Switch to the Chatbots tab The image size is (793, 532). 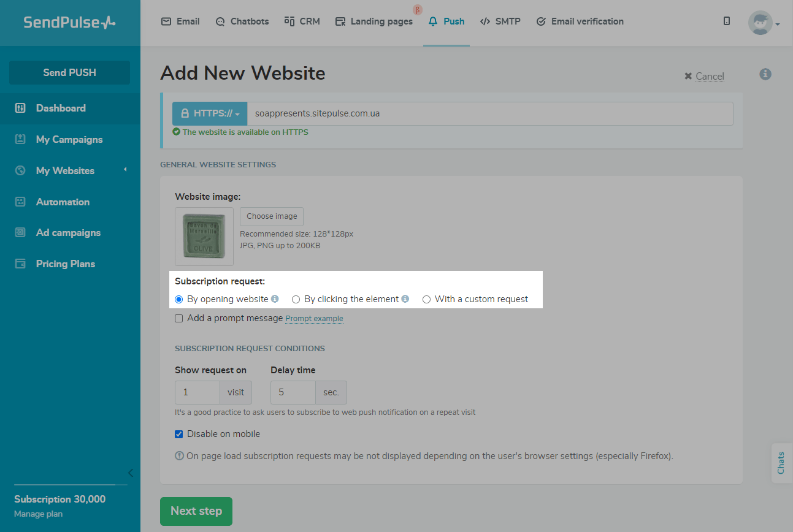point(242,21)
